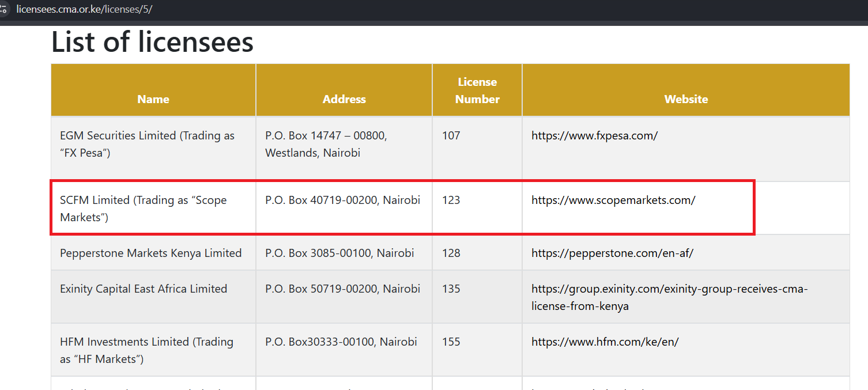Screen dimensions: 868x390
Task: Open the fxpesa.com website link
Action: tap(594, 136)
